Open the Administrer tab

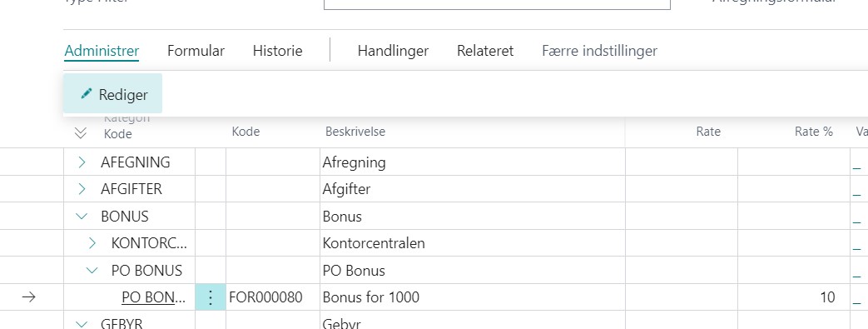[x=102, y=51]
